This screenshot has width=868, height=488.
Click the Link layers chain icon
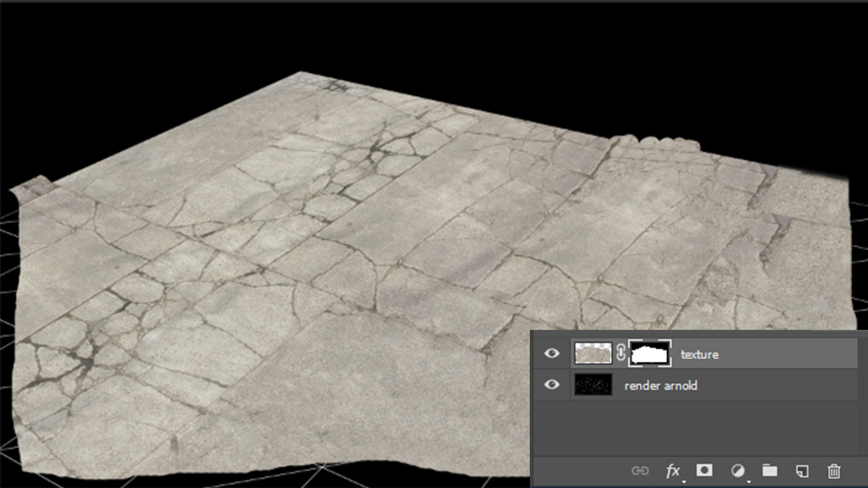coord(640,471)
